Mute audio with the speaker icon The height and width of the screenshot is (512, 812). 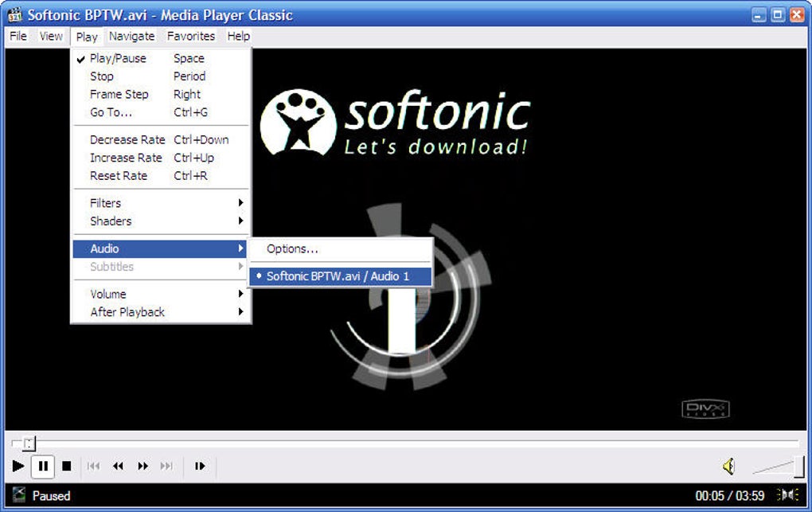(x=729, y=466)
